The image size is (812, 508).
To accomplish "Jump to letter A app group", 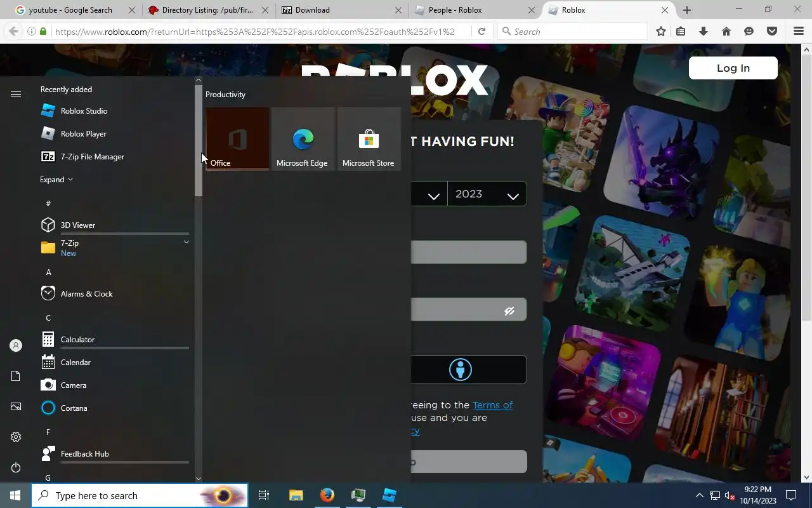I will pos(48,272).
